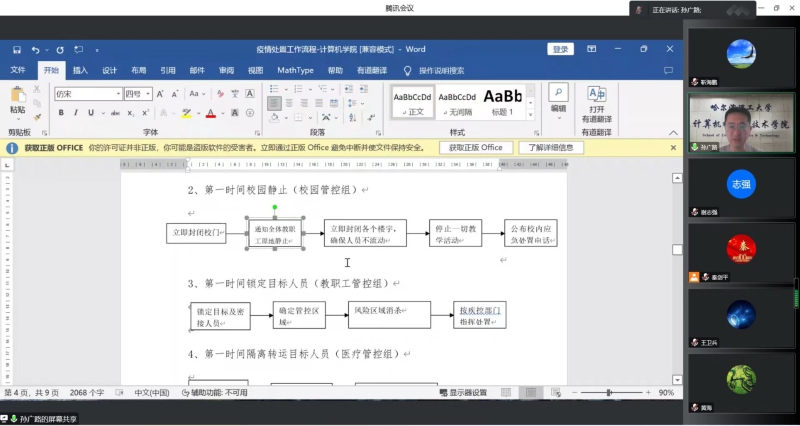Open the font name dropdown

tap(117, 94)
